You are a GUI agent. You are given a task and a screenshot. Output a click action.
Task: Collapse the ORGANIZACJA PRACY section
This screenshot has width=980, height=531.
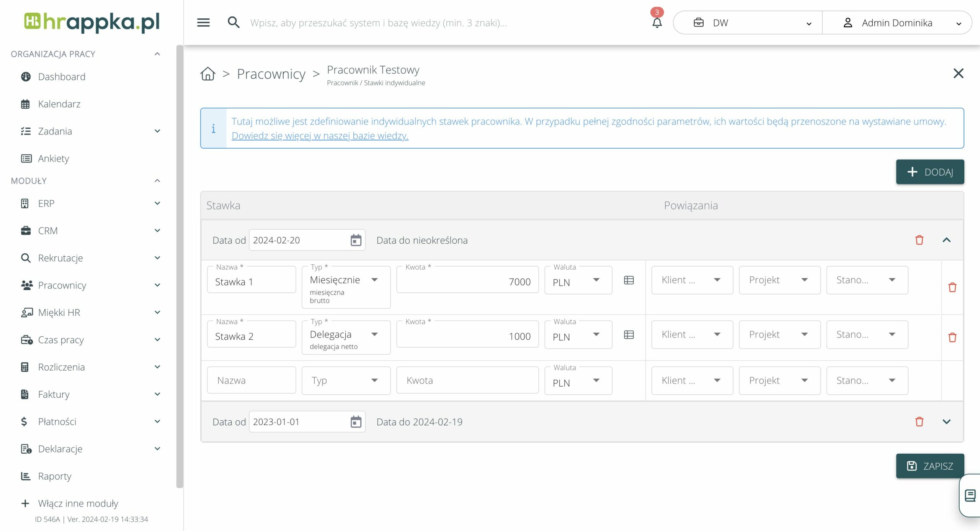[x=157, y=54]
